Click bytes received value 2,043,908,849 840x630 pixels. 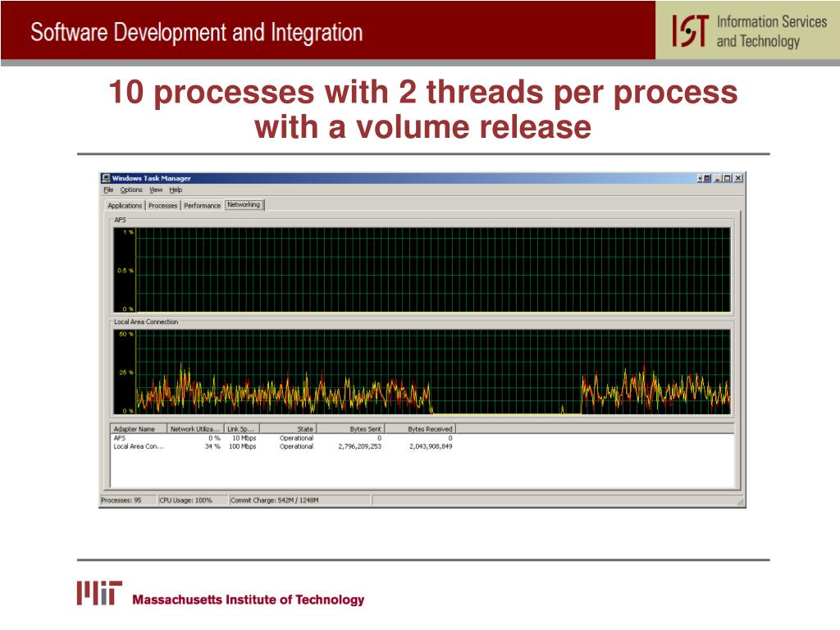[x=431, y=446]
